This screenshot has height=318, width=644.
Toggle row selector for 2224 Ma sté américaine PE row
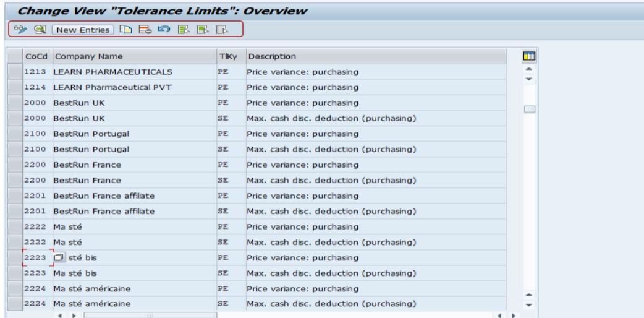[15, 289]
